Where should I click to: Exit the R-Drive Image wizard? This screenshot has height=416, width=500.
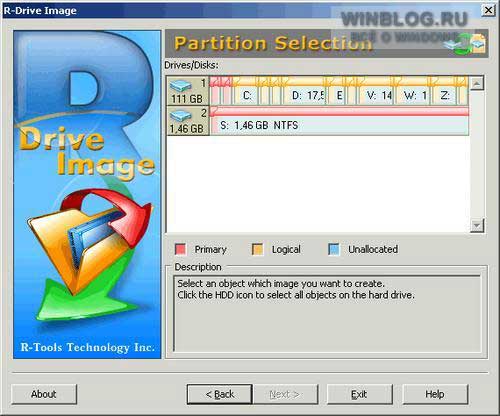click(359, 394)
